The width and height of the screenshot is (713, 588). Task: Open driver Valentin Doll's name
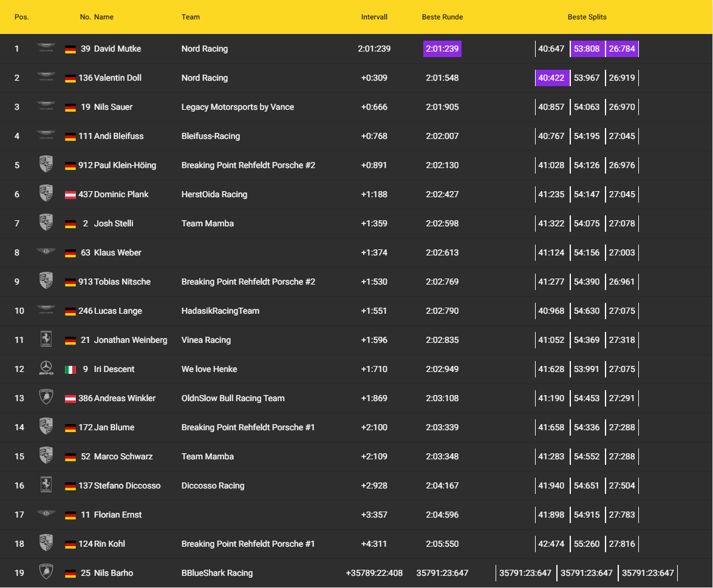118,78
